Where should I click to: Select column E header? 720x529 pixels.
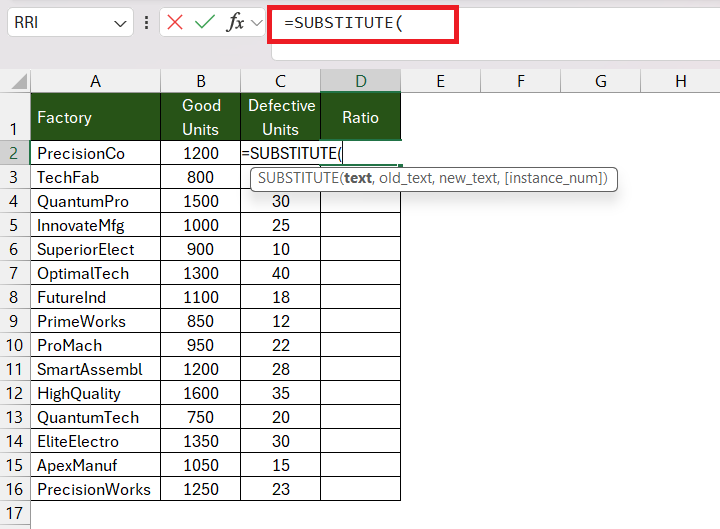[x=440, y=81]
